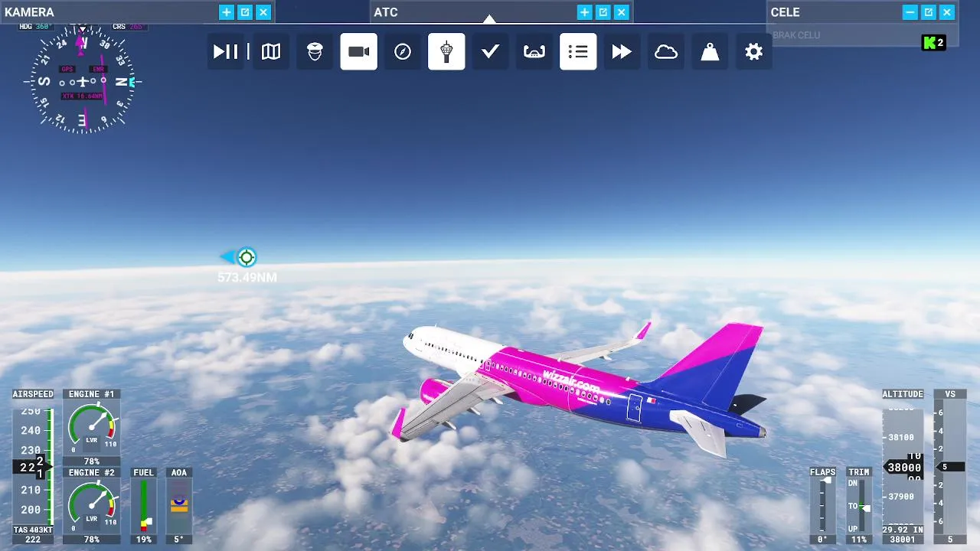The image size is (980, 551).
Task: Toggle the Objectives list icon
Action: pos(578,51)
